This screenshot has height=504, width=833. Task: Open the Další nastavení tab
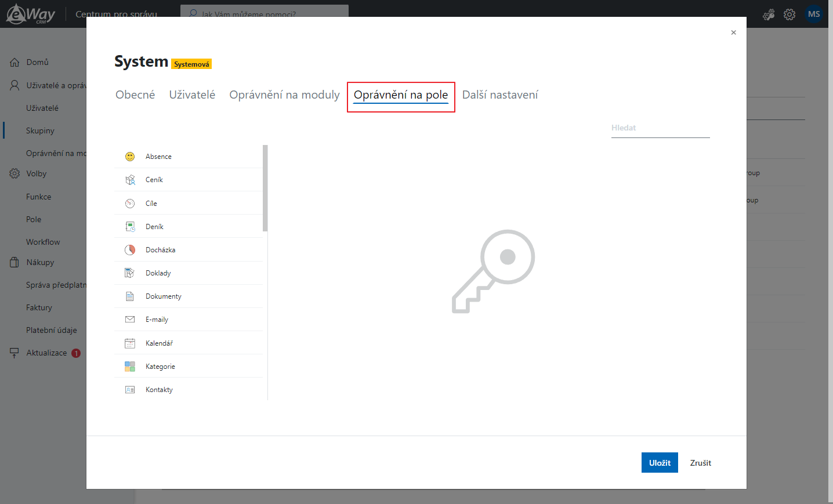pos(500,95)
